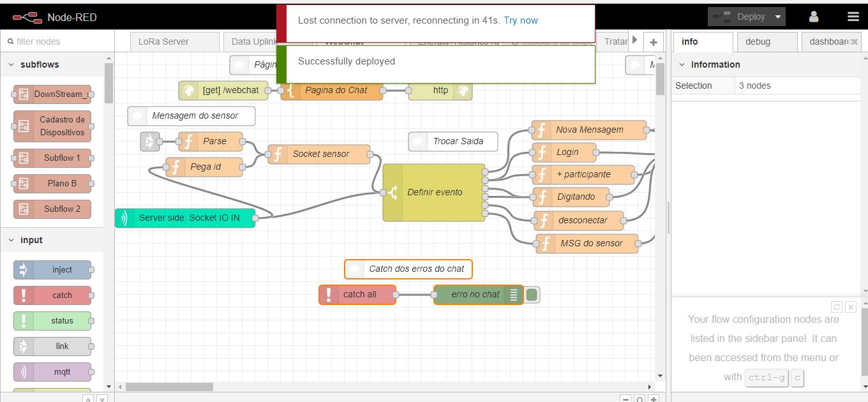Viewport: 868px width, 402px height.
Task: Collapse the input section in the palette
Action: click(10, 240)
